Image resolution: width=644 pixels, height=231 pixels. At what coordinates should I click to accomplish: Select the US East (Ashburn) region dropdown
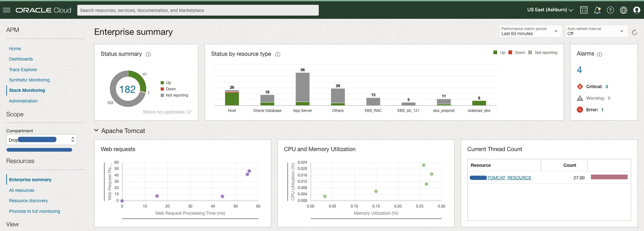550,10
